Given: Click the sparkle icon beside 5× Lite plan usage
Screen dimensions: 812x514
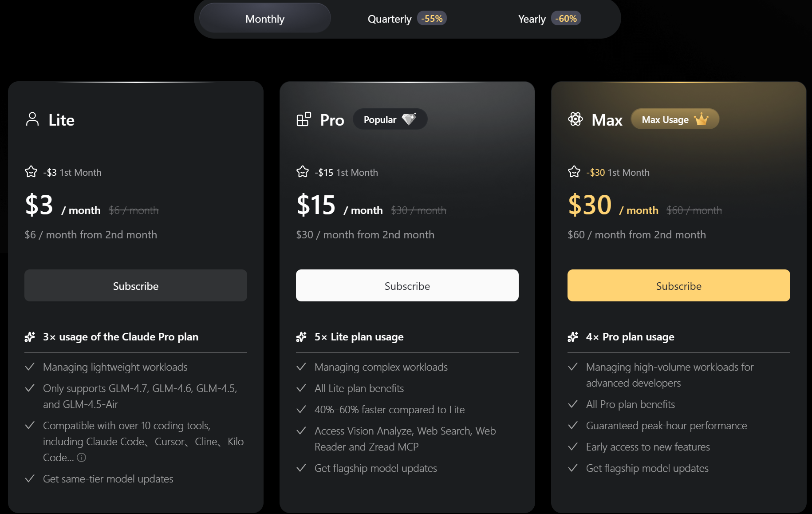Looking at the screenshot, I should [x=301, y=337].
